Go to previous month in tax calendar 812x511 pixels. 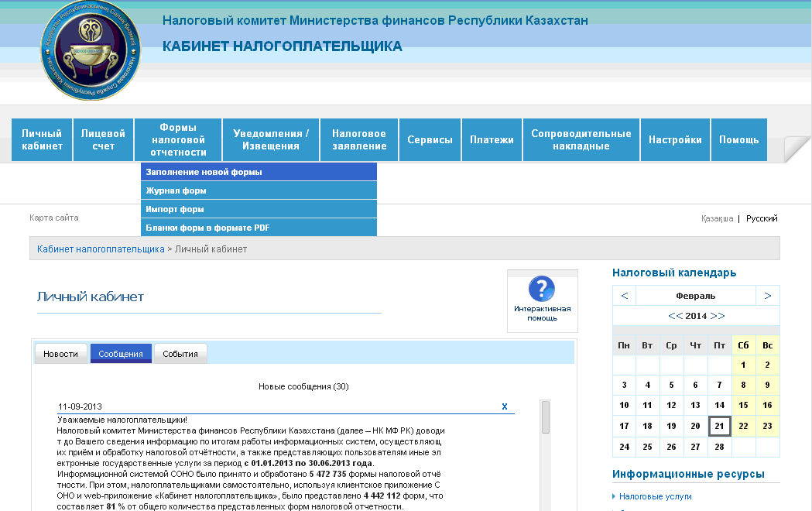tap(624, 296)
